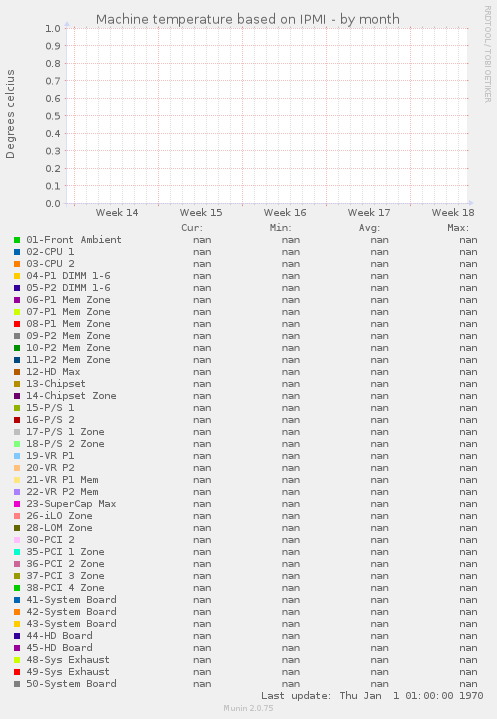497x719 pixels.
Task: Select the '50-System Board' legend entry
Action: pyautogui.click(x=71, y=683)
